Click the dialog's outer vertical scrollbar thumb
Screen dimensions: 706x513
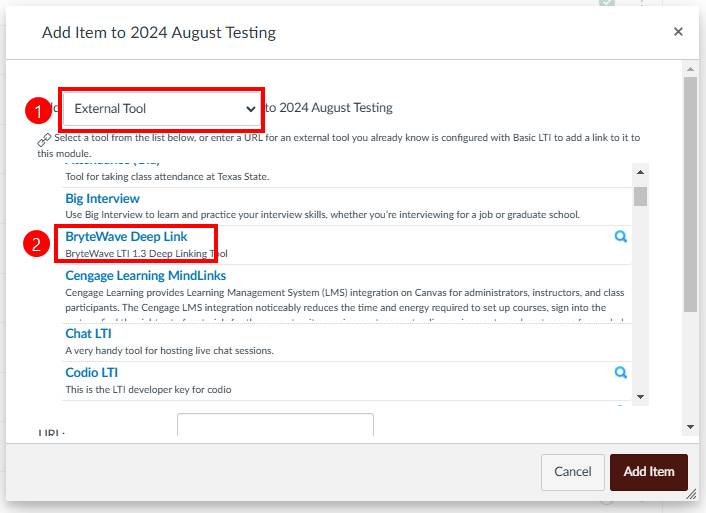[x=689, y=190]
